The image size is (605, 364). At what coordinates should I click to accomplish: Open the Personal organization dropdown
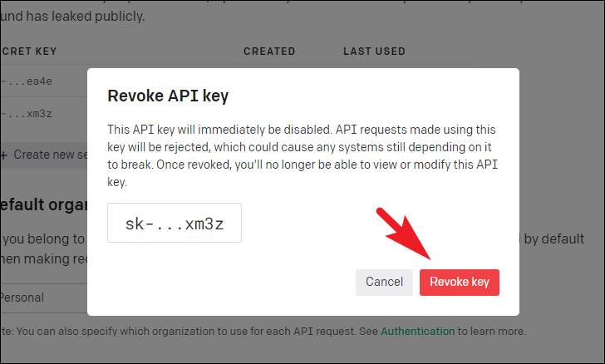tap(43, 298)
